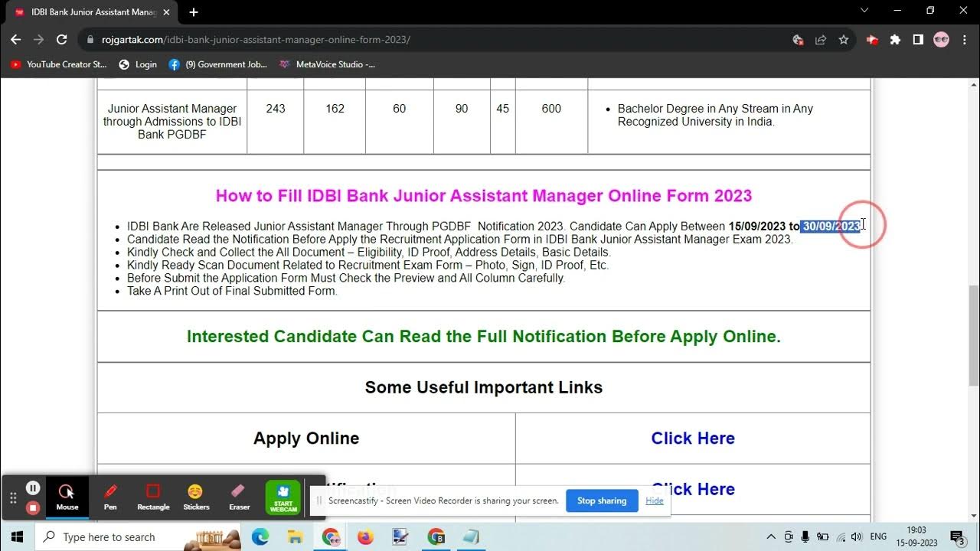Click the Type here to search box
Screen dimensions: 980x551
(138, 536)
